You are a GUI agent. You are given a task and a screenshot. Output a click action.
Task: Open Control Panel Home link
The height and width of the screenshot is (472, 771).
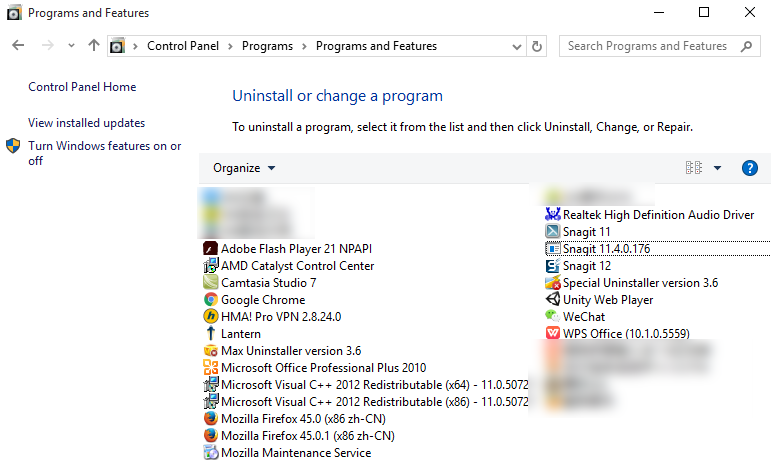click(82, 87)
